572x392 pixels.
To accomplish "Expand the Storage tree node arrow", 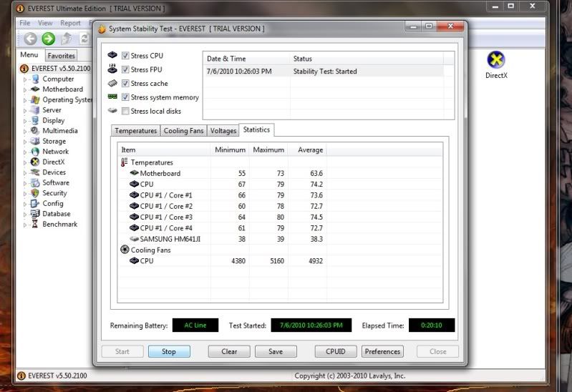I will (x=25, y=142).
